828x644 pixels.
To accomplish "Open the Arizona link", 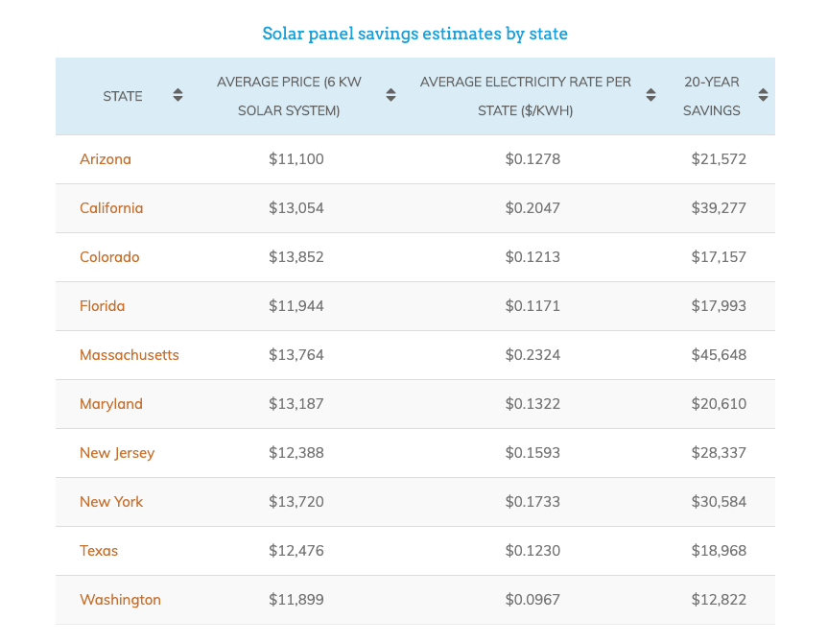I will 106,159.
